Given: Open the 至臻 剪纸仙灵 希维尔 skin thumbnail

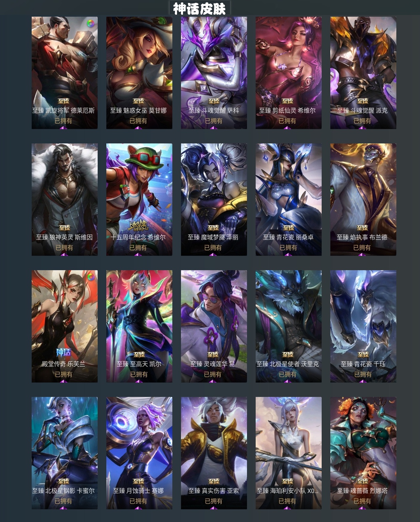Looking at the screenshot, I should 289,73.
